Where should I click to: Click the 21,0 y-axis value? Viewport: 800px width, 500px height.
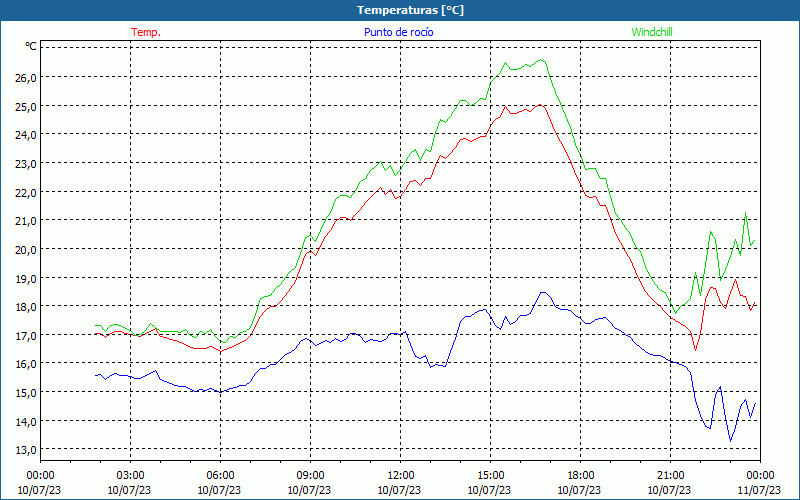pos(26,220)
